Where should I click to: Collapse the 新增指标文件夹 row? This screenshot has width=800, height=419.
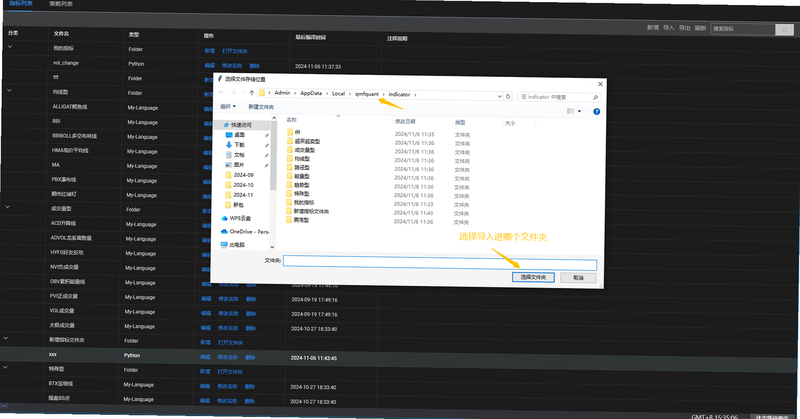6,338
